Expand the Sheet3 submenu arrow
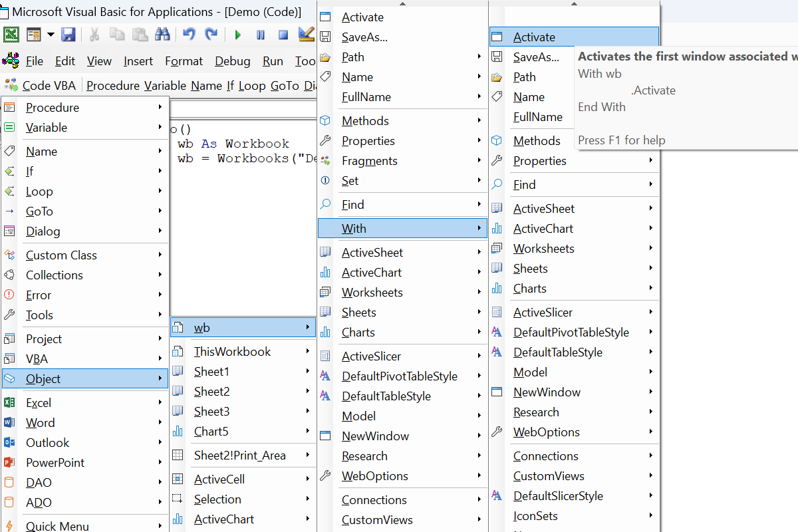The height and width of the screenshot is (532, 798). tap(308, 411)
